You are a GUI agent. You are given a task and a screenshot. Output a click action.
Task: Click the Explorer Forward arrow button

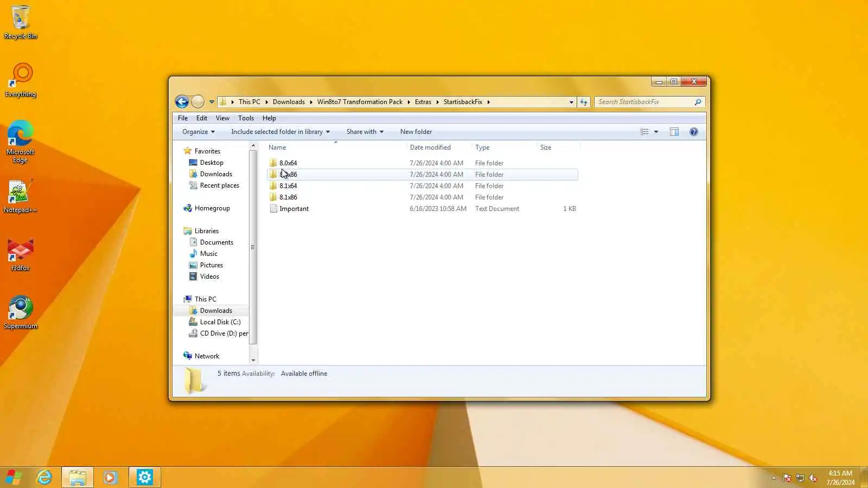(197, 101)
